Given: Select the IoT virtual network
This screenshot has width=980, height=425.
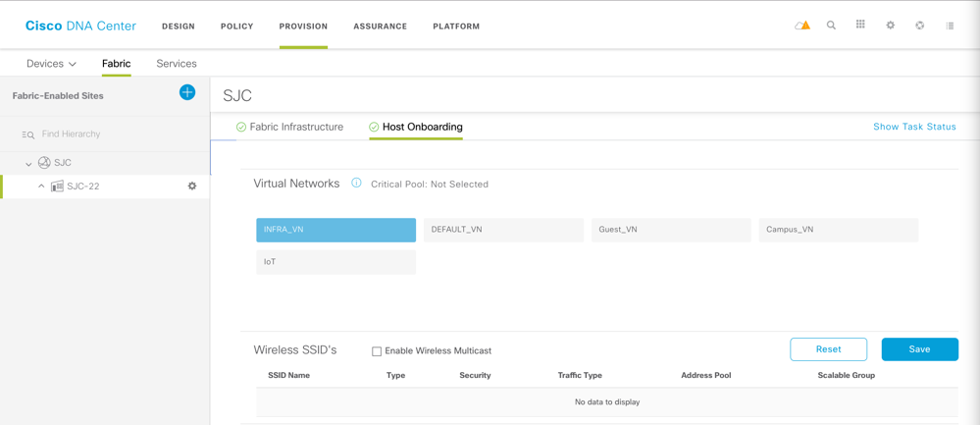Looking at the screenshot, I should point(335,262).
